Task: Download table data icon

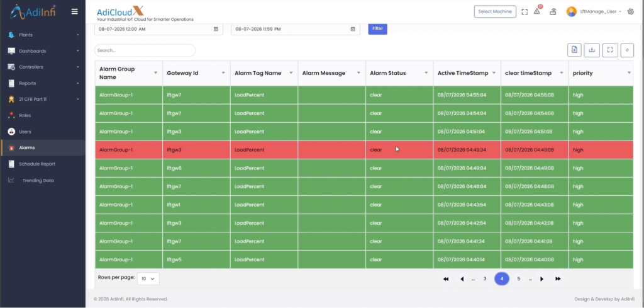Action: click(592, 50)
